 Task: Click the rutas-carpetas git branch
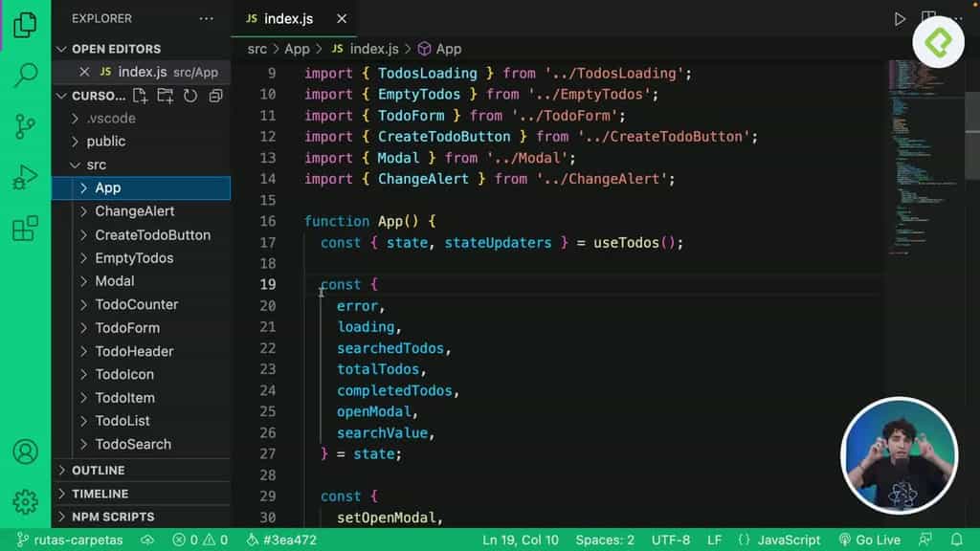coord(69,540)
